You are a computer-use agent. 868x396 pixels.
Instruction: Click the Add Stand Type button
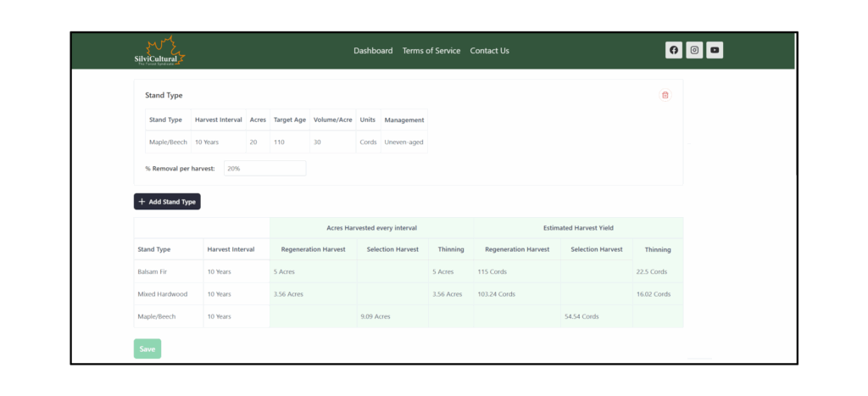point(167,202)
